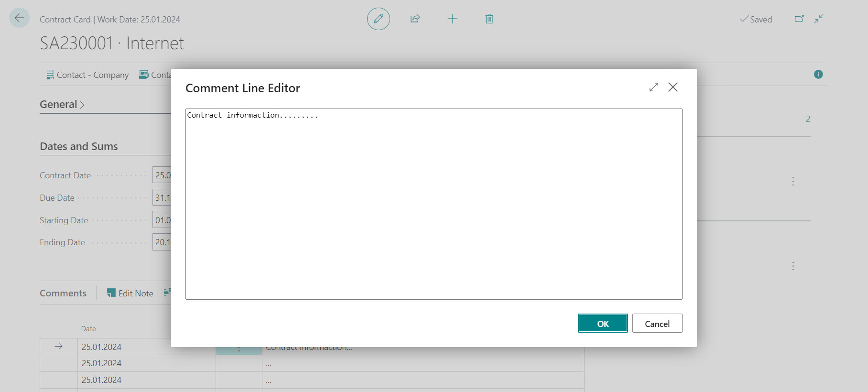Screen dimensions: 868x392
Task: Click the Due Date field
Action: 162,197
